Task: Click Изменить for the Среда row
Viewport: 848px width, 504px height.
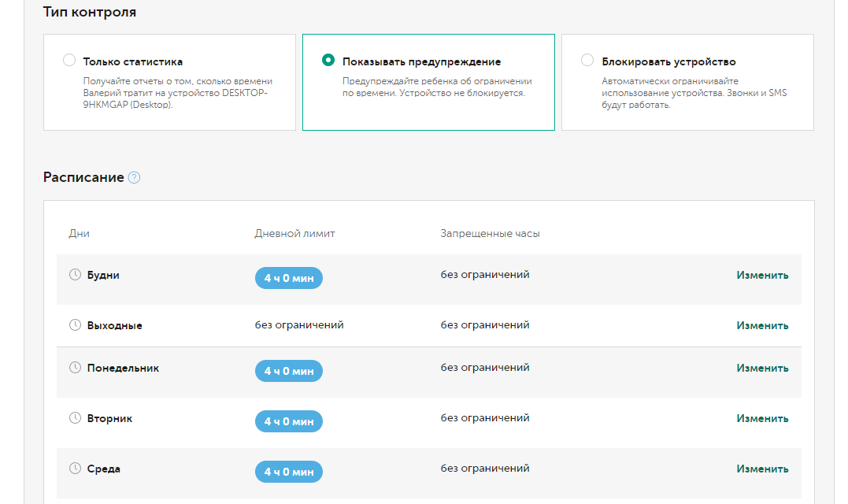Action: pyautogui.click(x=762, y=469)
